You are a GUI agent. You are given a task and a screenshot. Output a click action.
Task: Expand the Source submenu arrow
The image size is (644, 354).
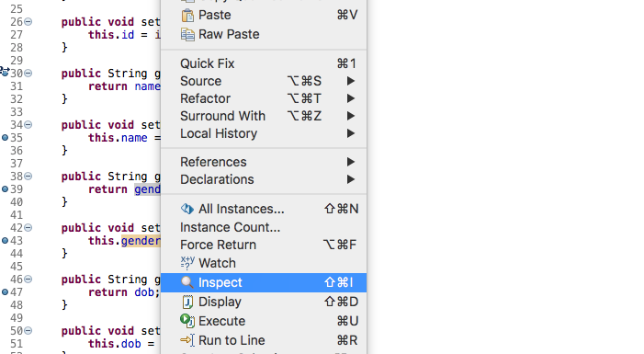pyautogui.click(x=350, y=81)
